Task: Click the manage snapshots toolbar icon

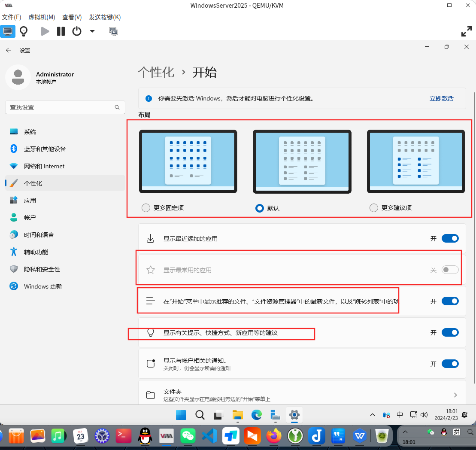Action: pyautogui.click(x=113, y=31)
